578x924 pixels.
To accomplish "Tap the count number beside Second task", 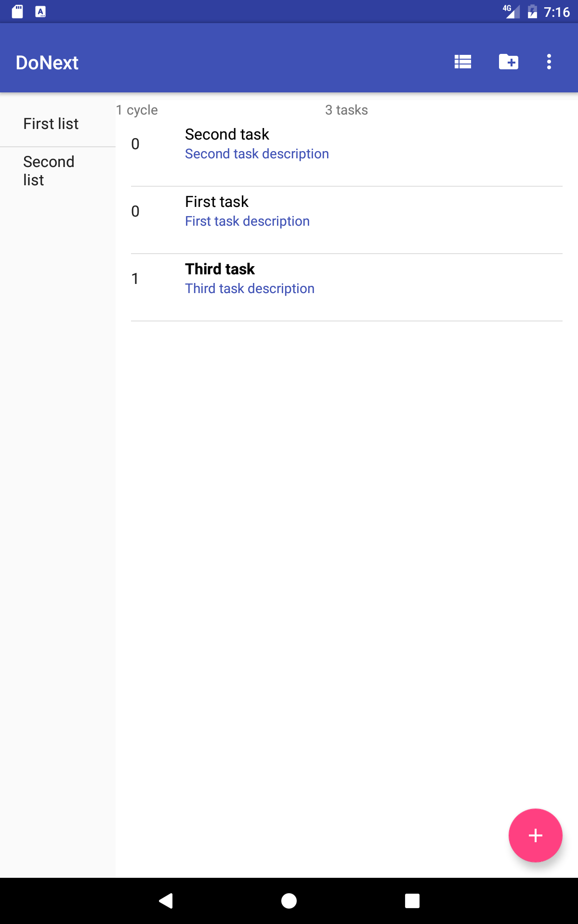I will coord(135,144).
